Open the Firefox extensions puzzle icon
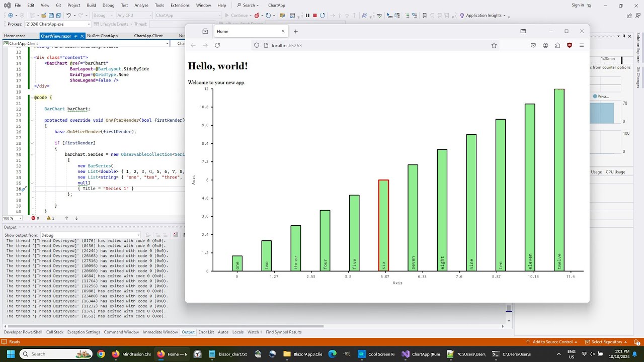The height and width of the screenshot is (362, 644). point(557,45)
